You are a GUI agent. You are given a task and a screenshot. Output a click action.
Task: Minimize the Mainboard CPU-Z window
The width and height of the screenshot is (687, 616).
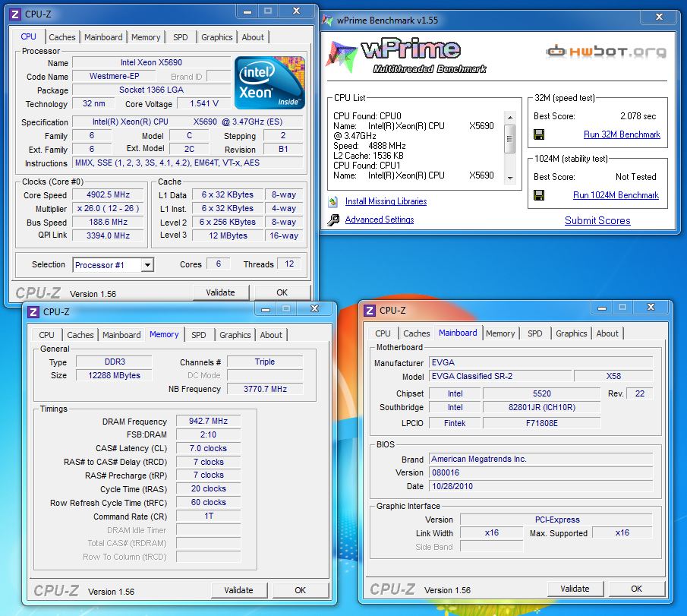tap(601, 308)
